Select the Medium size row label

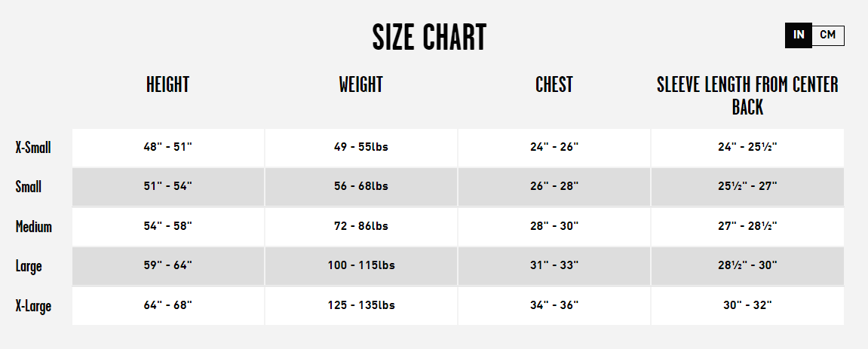tap(34, 226)
